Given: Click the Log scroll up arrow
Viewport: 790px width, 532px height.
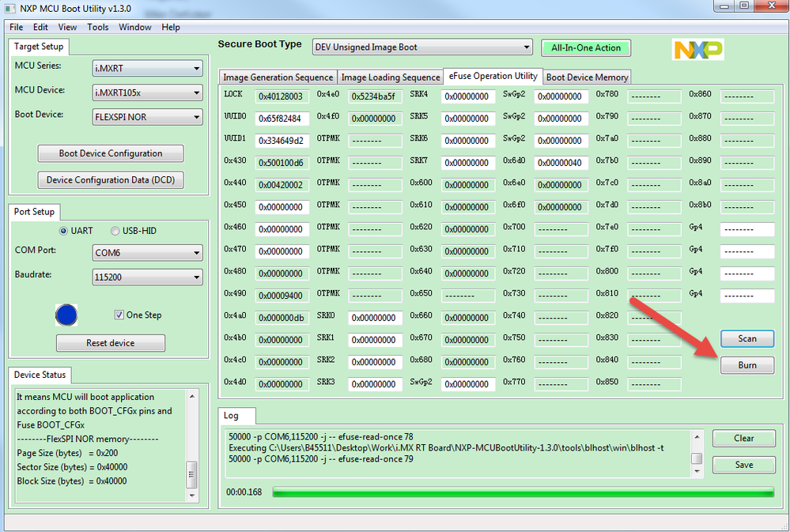Looking at the screenshot, I should pos(697,437).
